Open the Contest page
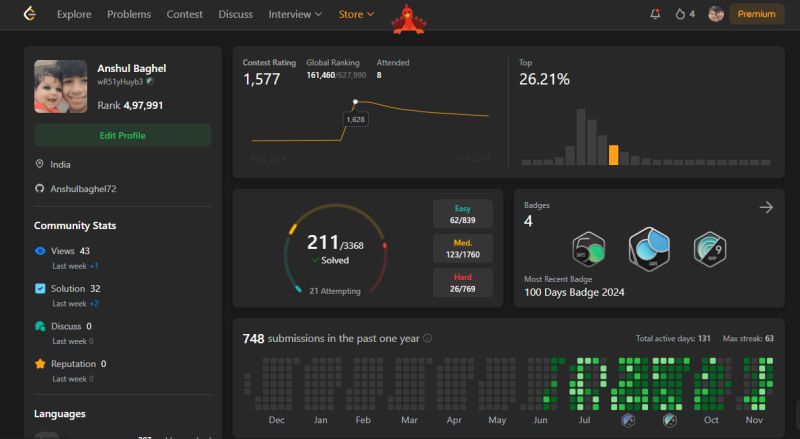 tap(184, 14)
